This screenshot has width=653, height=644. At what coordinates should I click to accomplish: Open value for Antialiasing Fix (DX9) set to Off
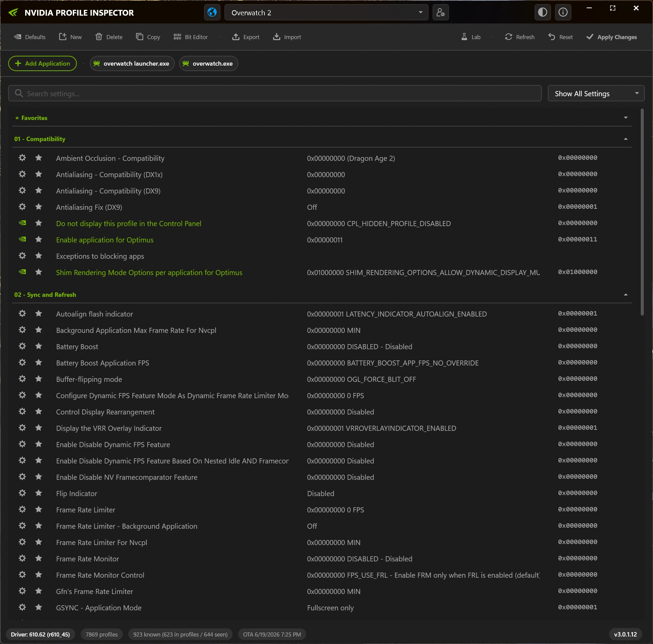(x=312, y=207)
